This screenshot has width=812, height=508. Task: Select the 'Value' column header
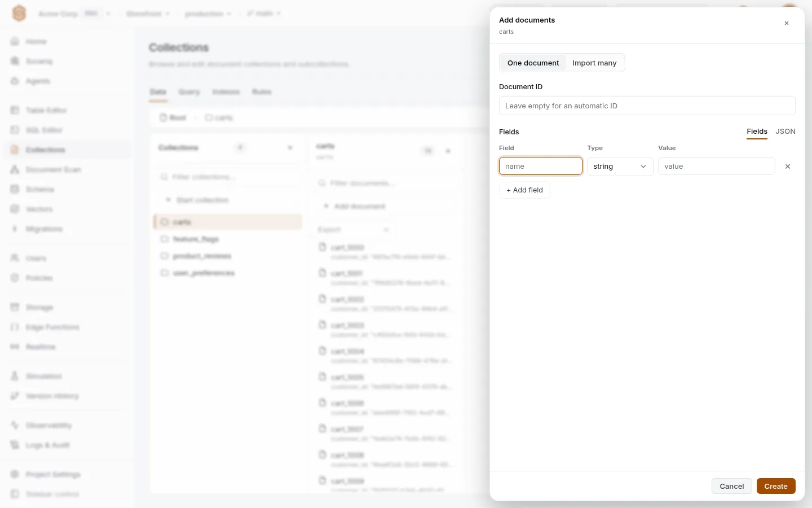667,148
